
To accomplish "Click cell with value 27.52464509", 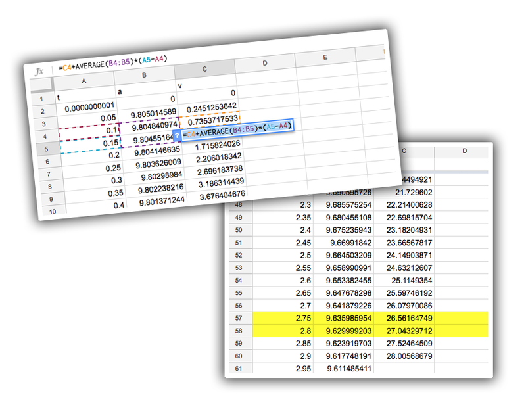I will [404, 343].
